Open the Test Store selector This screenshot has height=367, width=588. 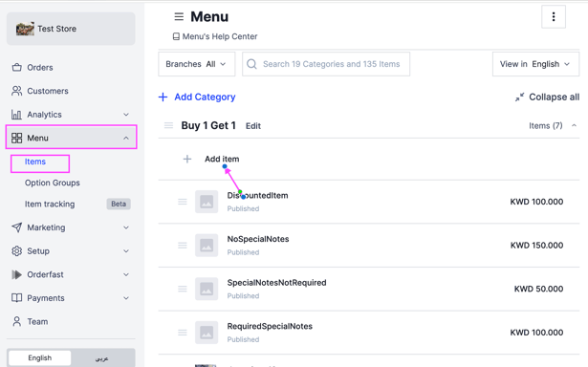(71, 29)
